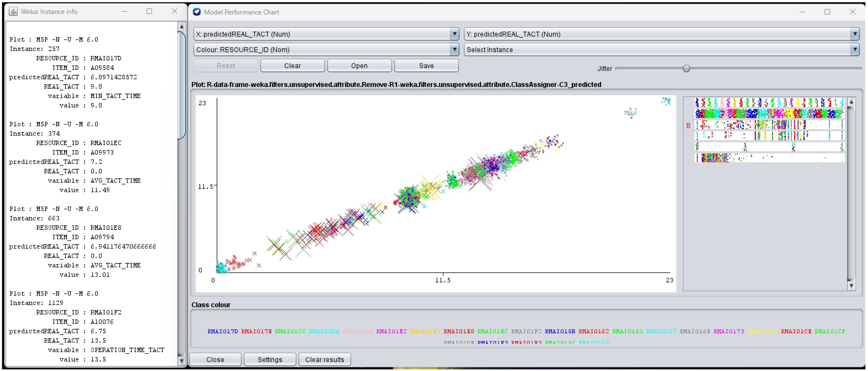Open the Select Instance dropdown
Viewport: 868px width, 371px height.
[x=662, y=50]
